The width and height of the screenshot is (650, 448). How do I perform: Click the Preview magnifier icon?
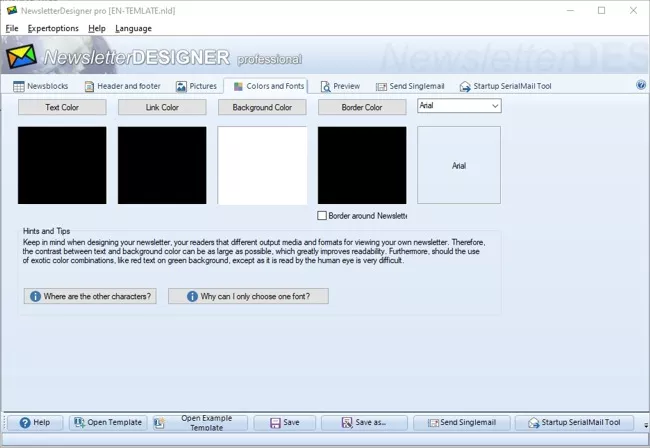click(324, 87)
